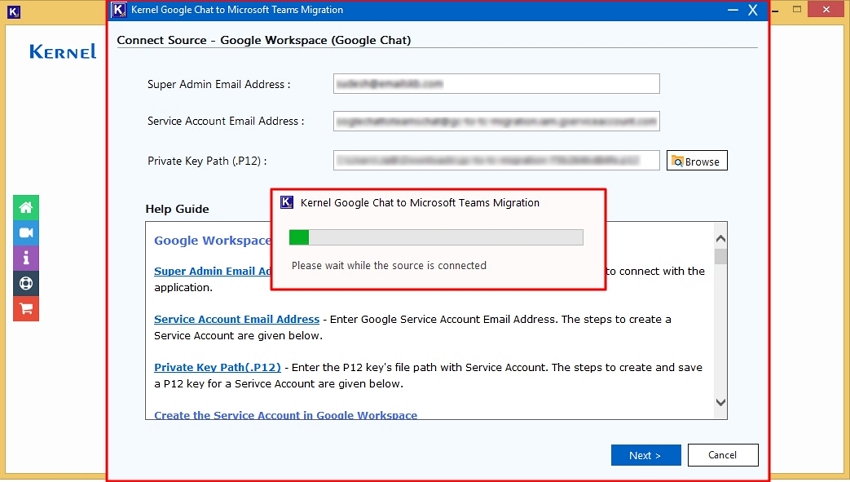The image size is (850, 482).
Task: Click the Help Guide scrollbar thumb
Action: pyautogui.click(x=720, y=256)
